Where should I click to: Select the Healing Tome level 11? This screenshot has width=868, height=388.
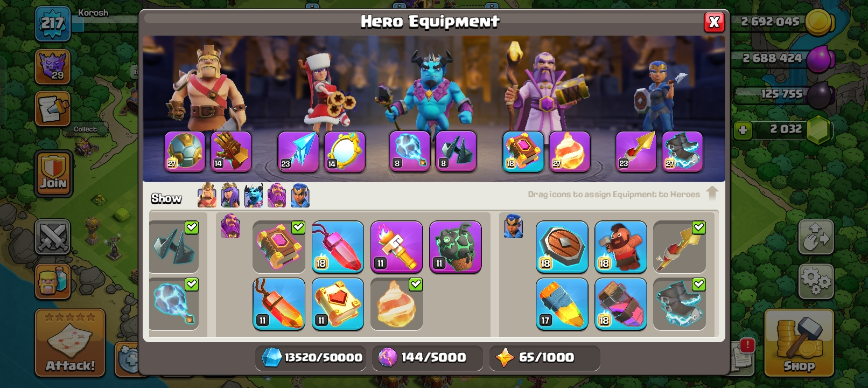click(338, 304)
